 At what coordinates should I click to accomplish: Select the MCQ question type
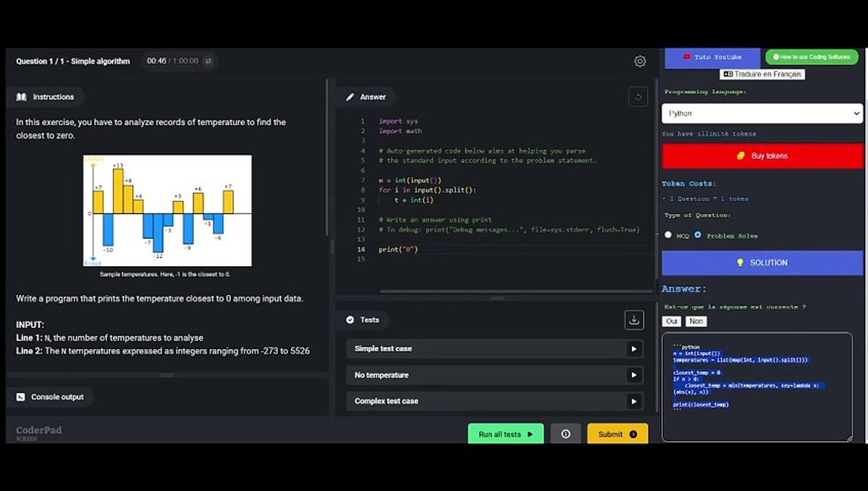point(668,235)
